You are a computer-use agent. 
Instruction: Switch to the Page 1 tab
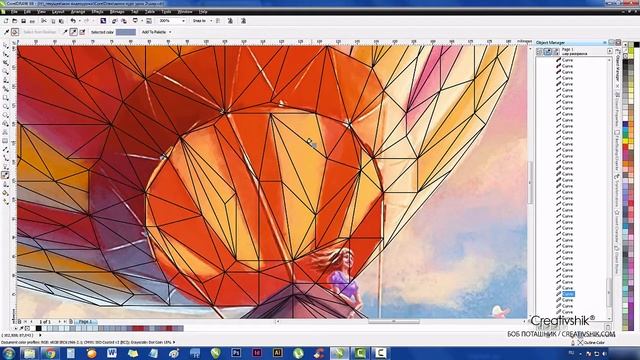[x=85, y=322]
